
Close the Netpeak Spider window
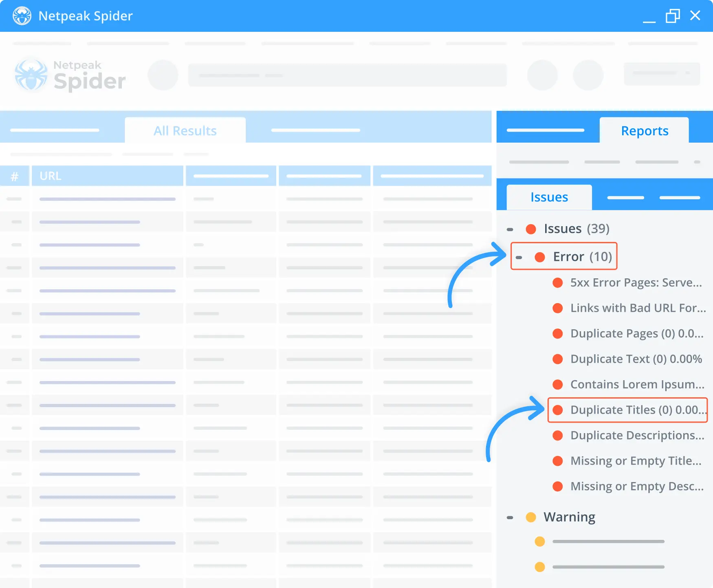(x=695, y=15)
